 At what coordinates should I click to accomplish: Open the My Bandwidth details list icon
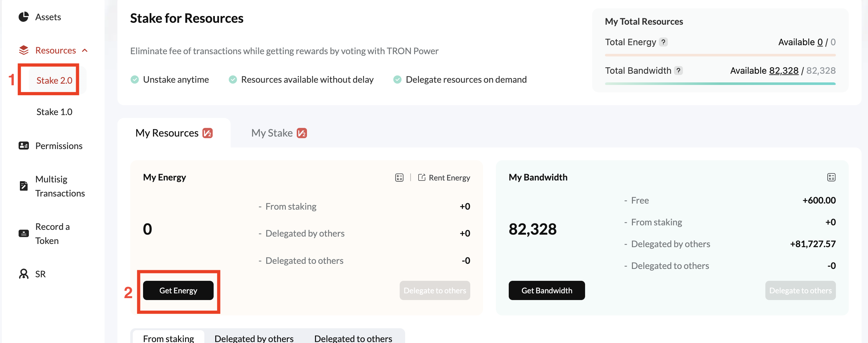coord(831,177)
